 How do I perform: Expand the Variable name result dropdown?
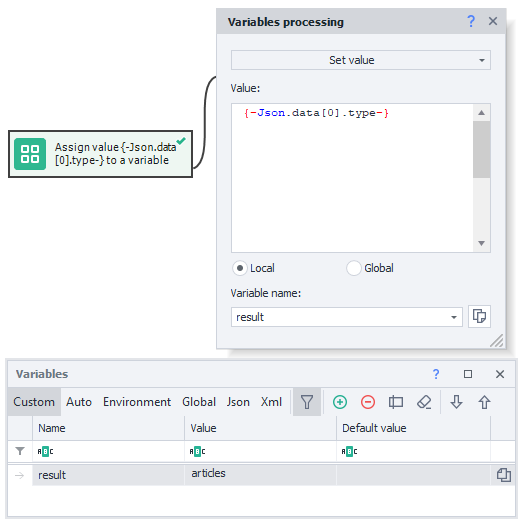(x=453, y=317)
